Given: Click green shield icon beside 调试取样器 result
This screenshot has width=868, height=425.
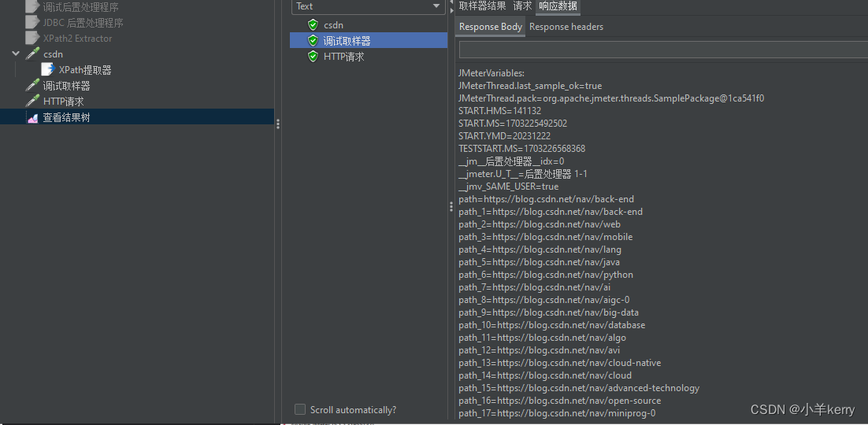Looking at the screenshot, I should 313,40.
